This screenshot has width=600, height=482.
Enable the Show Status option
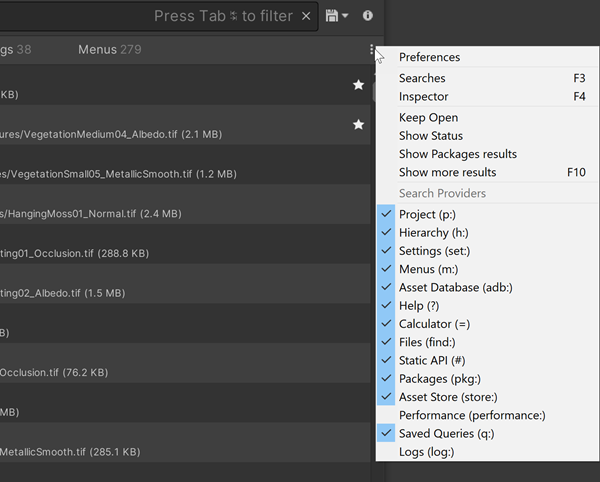pyautogui.click(x=431, y=136)
